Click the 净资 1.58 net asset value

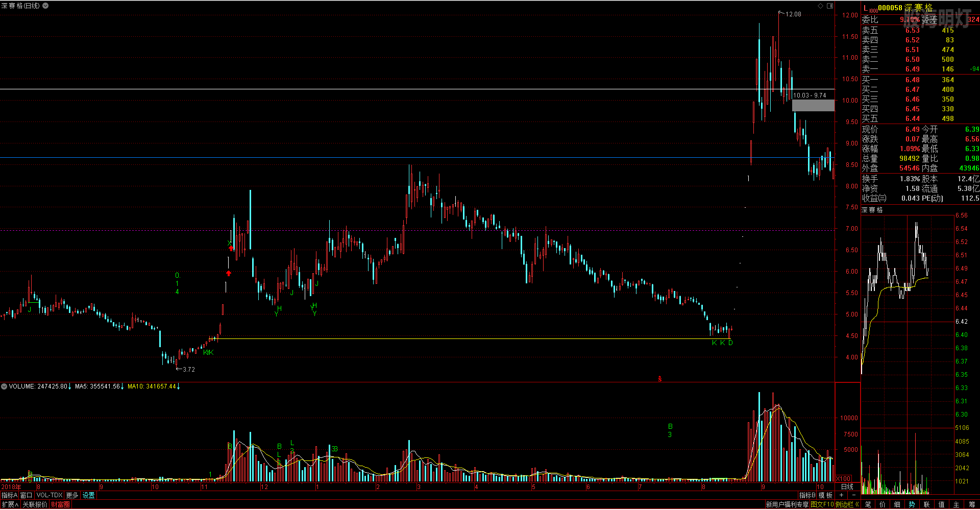[913, 188]
